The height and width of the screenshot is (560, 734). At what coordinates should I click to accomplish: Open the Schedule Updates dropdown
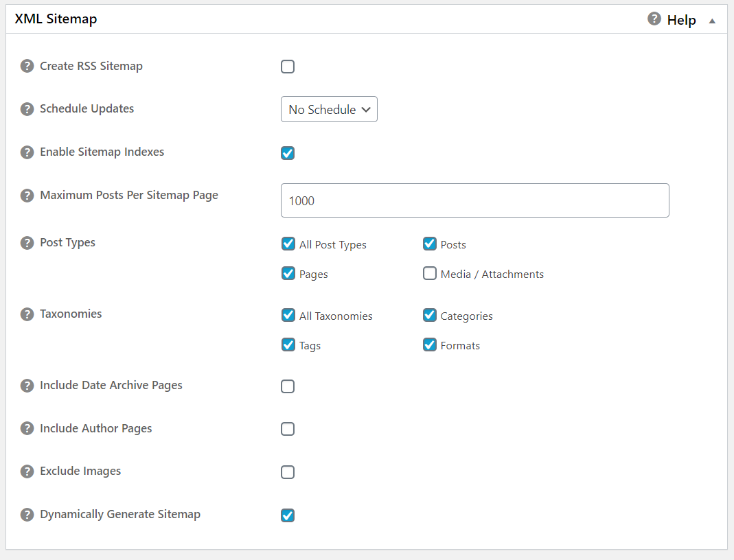[x=329, y=110]
